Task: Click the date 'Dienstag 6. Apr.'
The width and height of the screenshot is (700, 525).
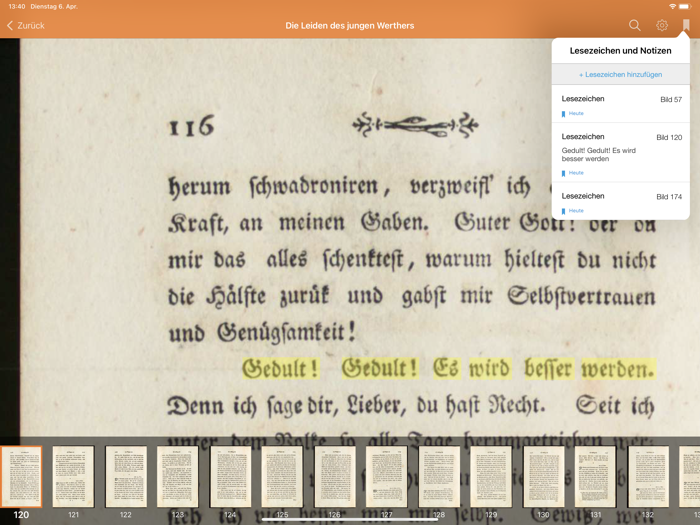Action: [x=54, y=6]
